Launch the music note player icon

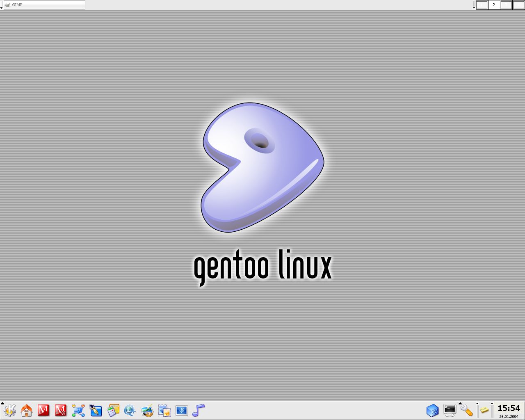(199, 410)
